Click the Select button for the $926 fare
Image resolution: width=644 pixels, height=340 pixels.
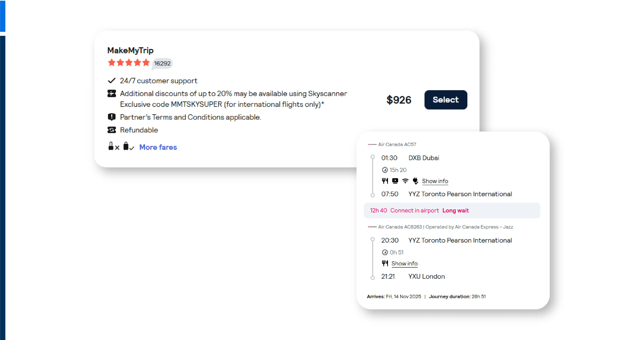click(x=445, y=100)
